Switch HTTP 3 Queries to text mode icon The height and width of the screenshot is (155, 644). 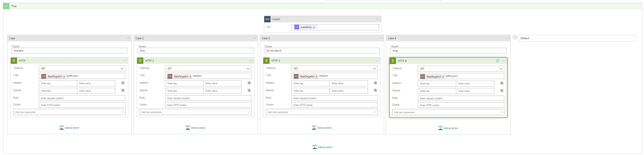click(x=375, y=90)
